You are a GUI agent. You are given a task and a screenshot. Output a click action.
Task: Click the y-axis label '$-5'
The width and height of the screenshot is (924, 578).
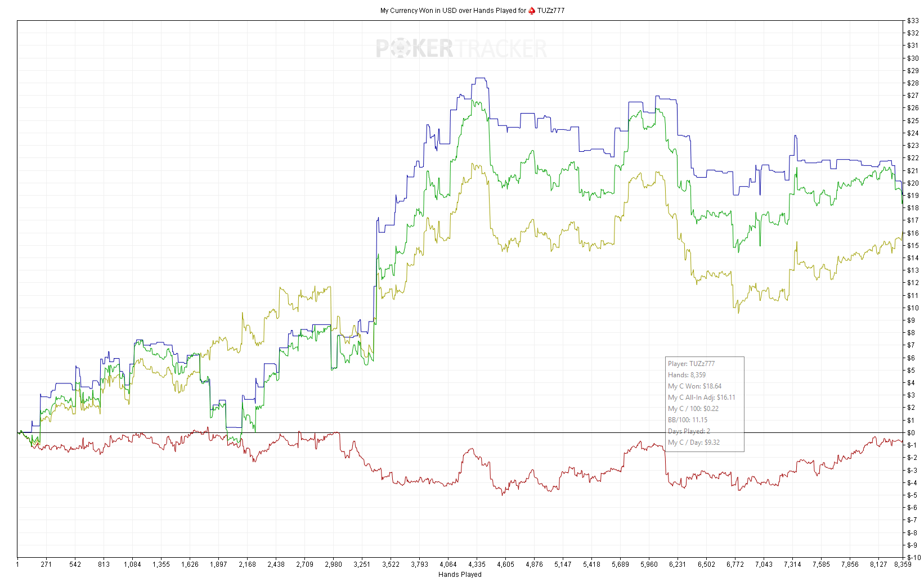[912, 495]
